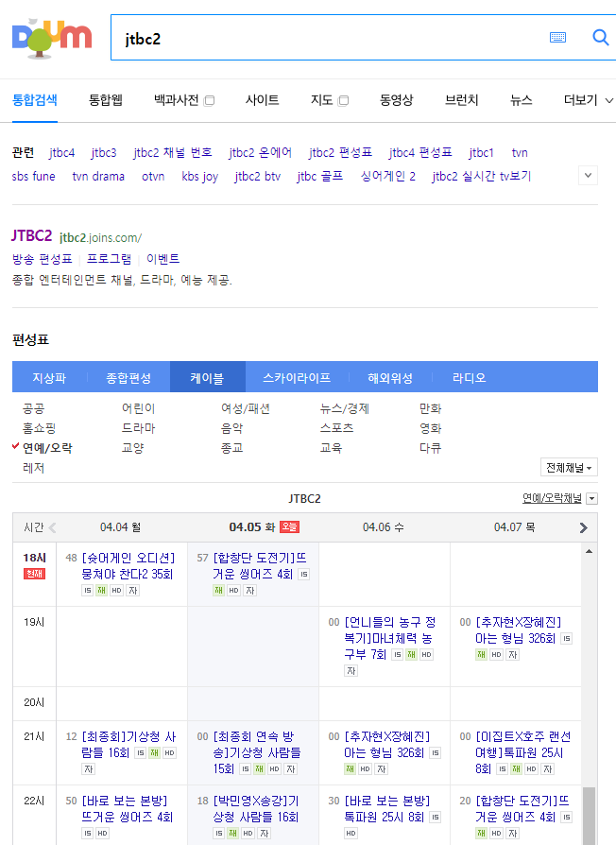Open the 방송 편성표 sublink
616x845 pixels.
click(x=42, y=259)
